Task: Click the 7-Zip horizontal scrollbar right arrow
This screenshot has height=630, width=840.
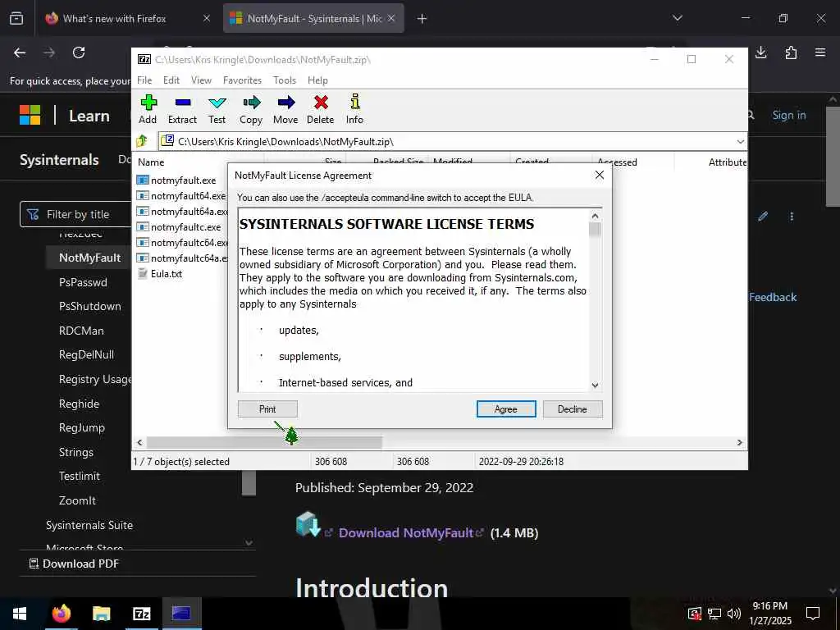Action: point(739,442)
